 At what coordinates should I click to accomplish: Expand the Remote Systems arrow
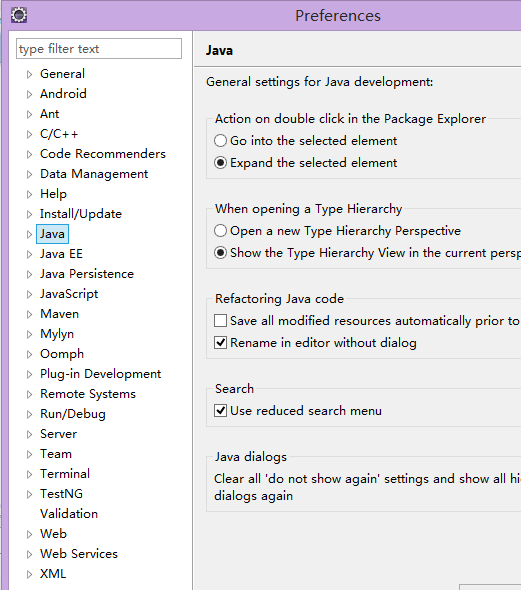point(29,394)
